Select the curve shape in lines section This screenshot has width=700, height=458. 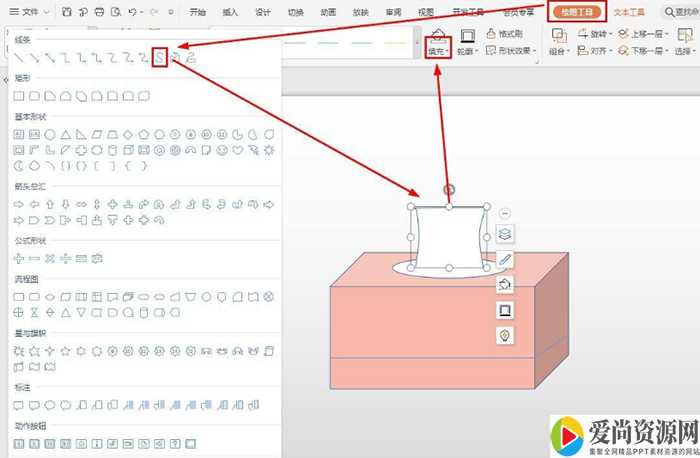tap(158, 58)
